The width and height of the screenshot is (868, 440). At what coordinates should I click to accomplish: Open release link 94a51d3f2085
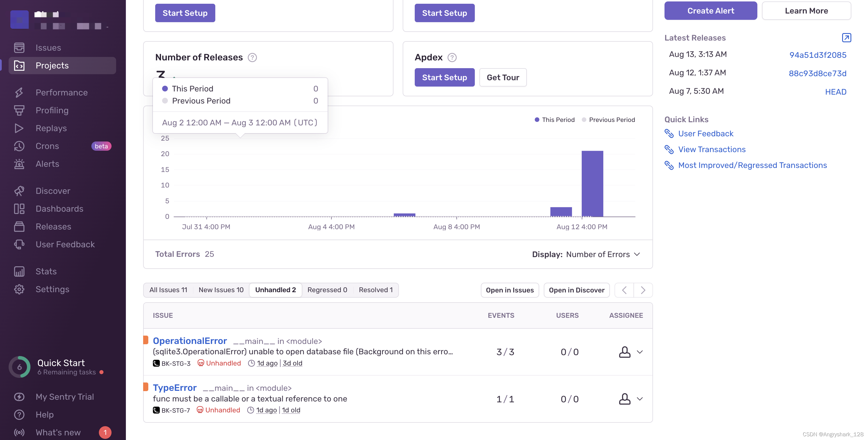[x=817, y=55]
